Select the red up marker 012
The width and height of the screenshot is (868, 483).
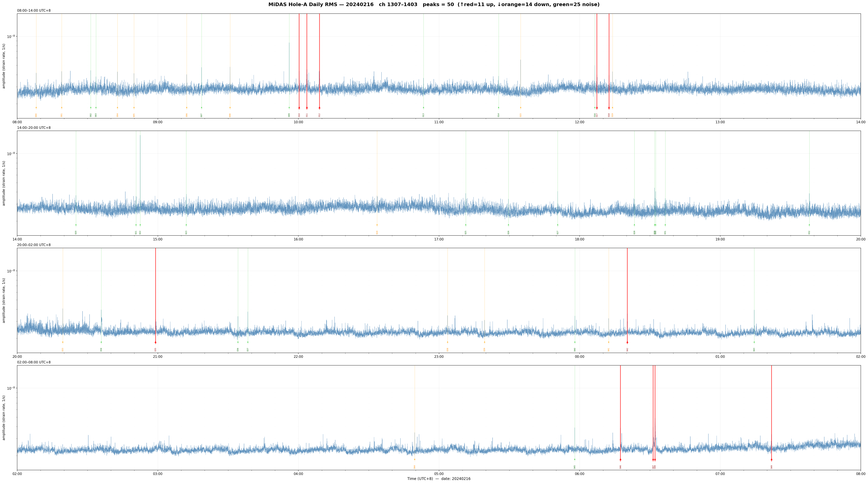(x=320, y=108)
